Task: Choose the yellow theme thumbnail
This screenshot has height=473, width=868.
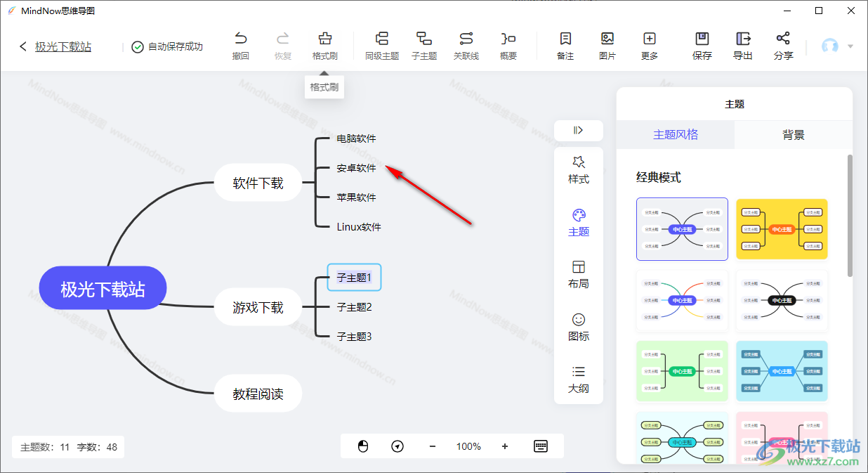Action: click(x=782, y=229)
